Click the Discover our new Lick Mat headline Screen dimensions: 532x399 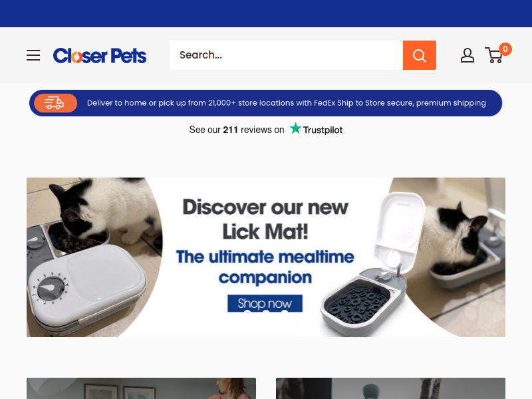pos(265,219)
